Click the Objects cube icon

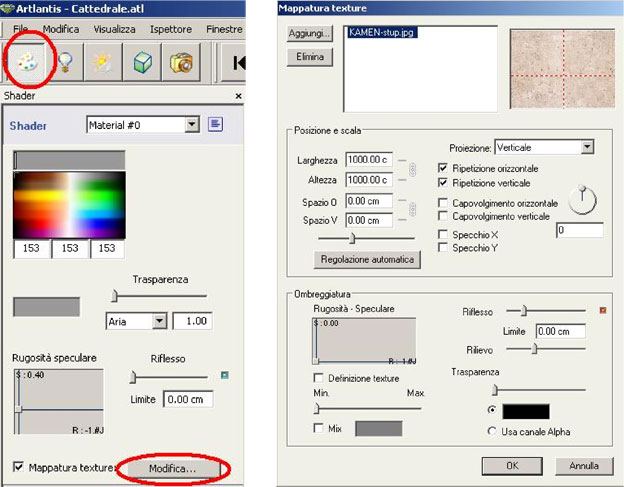click(x=142, y=61)
